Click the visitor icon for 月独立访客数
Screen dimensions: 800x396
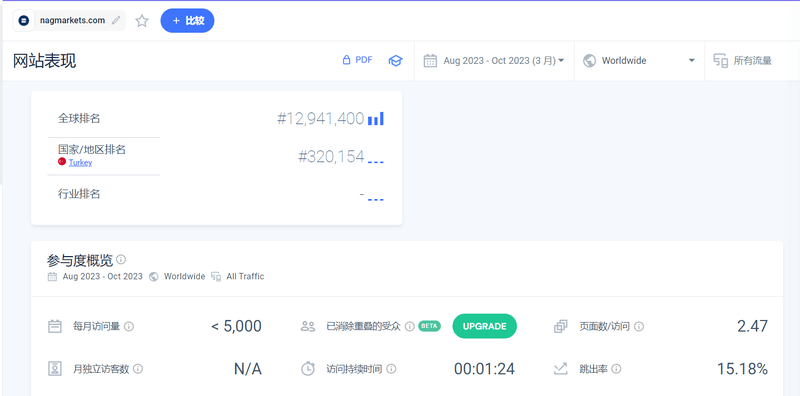pyautogui.click(x=55, y=368)
